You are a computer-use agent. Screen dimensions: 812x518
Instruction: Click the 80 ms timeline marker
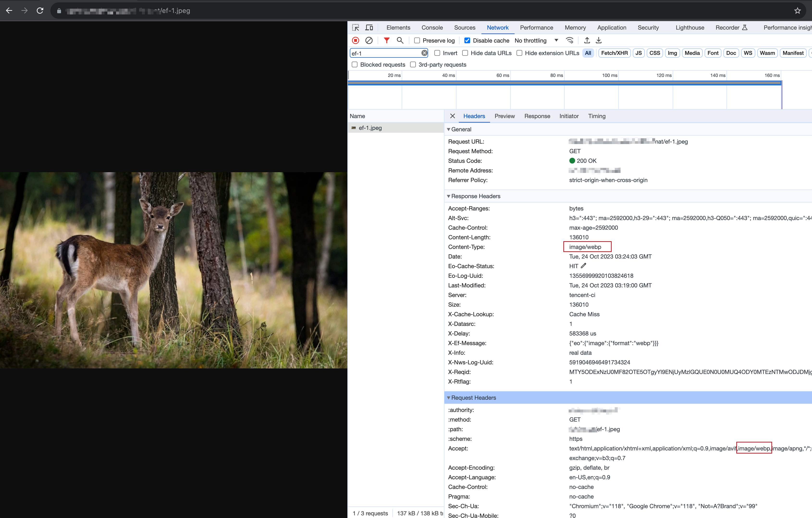pos(556,75)
